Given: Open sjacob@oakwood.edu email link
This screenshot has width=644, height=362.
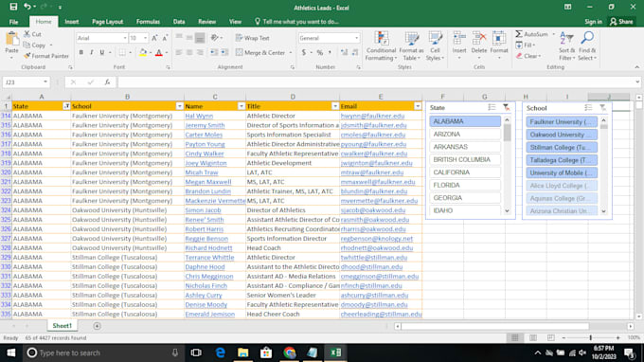Looking at the screenshot, I should click(x=373, y=210).
